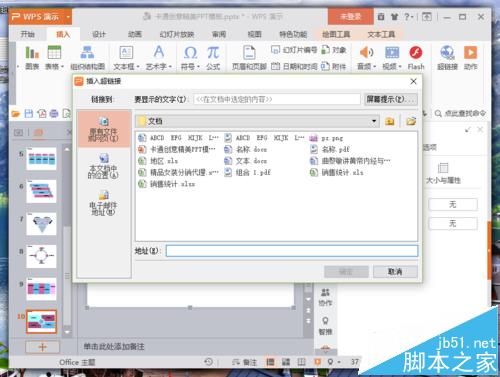Screen dimensions: 500x377
Task: Select 本文档中的位置 link option
Action: tap(103, 166)
